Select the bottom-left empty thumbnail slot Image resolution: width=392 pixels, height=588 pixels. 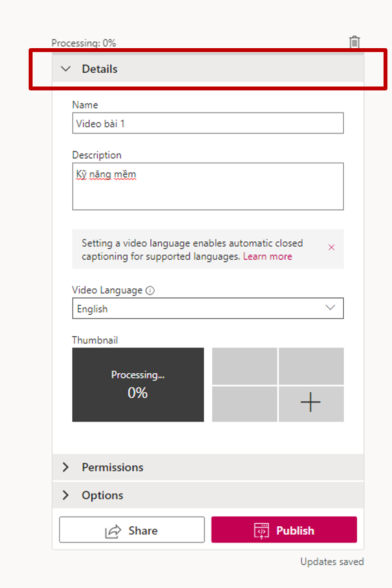(x=245, y=404)
